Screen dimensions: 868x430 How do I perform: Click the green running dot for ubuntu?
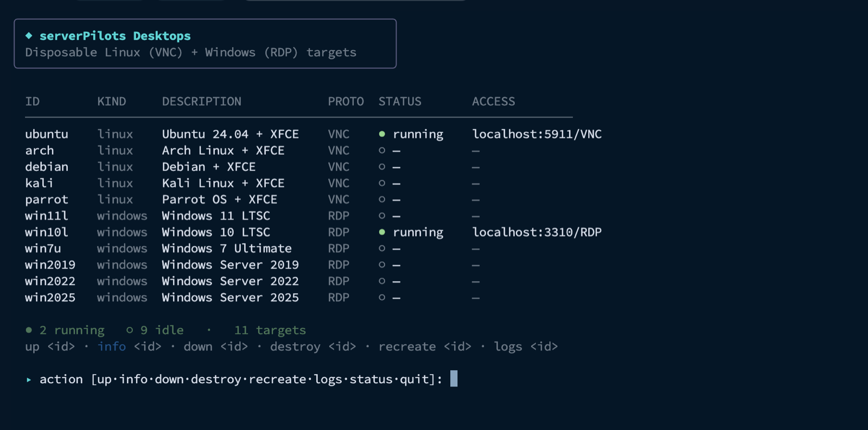coord(382,134)
